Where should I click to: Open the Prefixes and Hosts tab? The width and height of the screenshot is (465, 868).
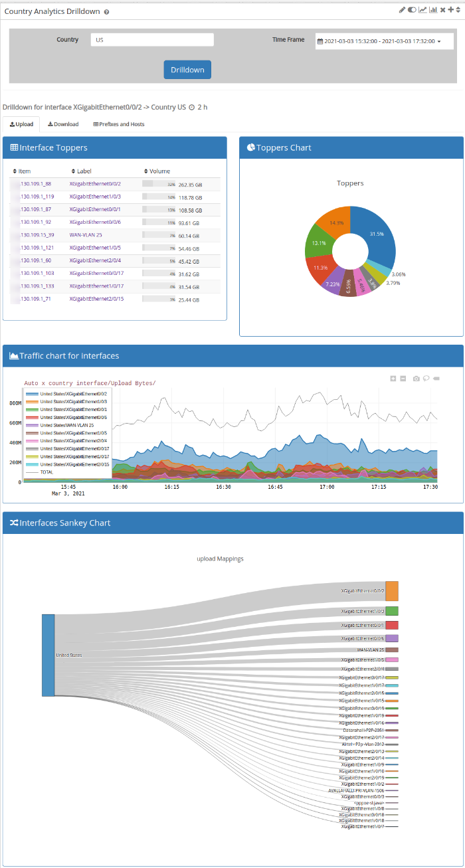118,124
